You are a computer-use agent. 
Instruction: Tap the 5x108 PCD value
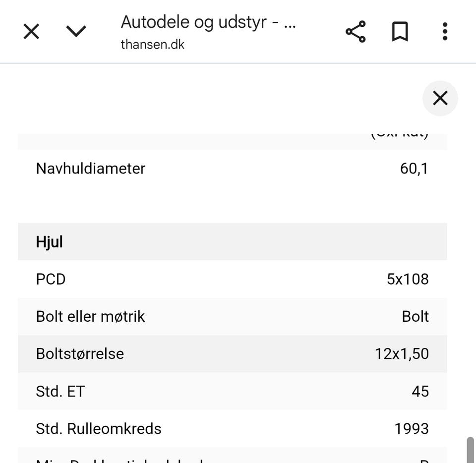(407, 279)
